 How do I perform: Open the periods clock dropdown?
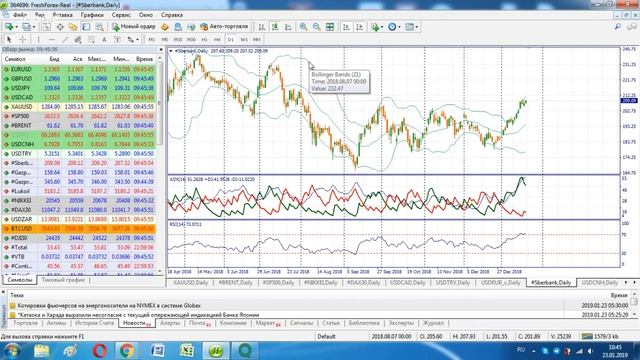pos(393,27)
